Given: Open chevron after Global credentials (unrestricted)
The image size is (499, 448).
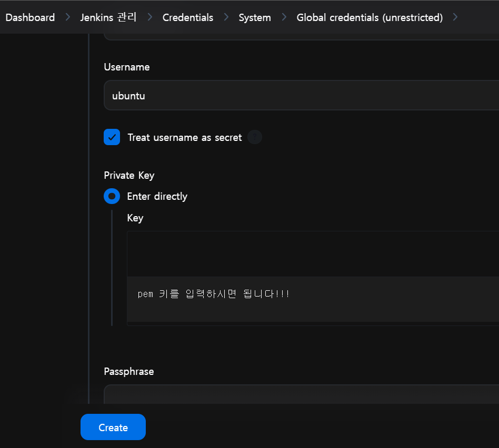Looking at the screenshot, I should pos(455,17).
